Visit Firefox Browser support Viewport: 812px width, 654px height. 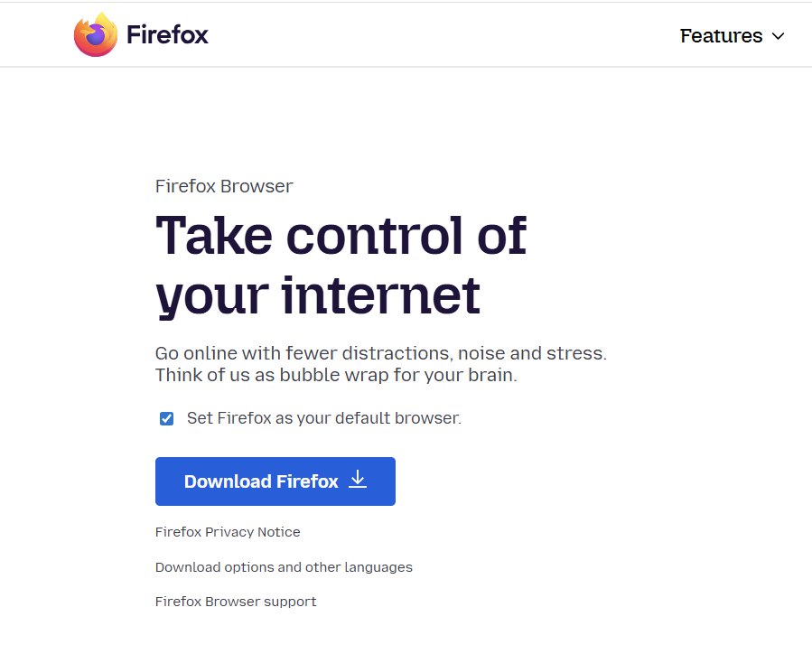(235, 601)
